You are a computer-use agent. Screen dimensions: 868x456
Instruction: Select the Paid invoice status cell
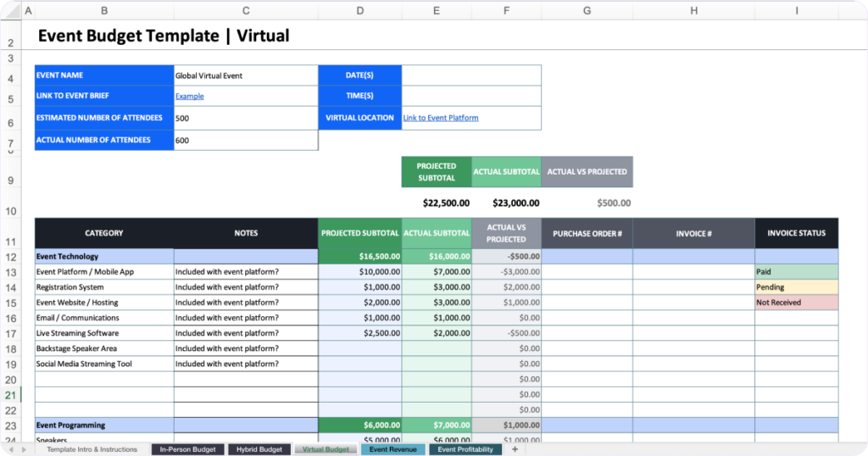[x=796, y=272]
